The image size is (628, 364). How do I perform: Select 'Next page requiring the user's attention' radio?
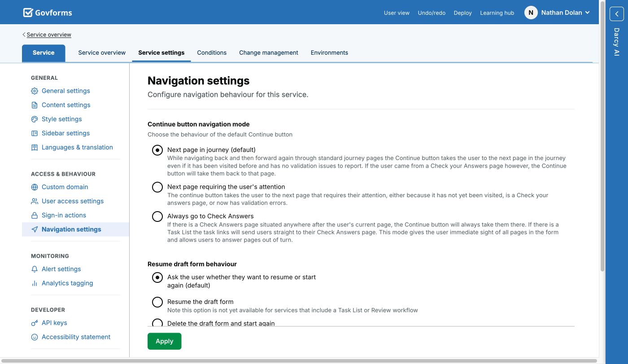[x=157, y=187]
